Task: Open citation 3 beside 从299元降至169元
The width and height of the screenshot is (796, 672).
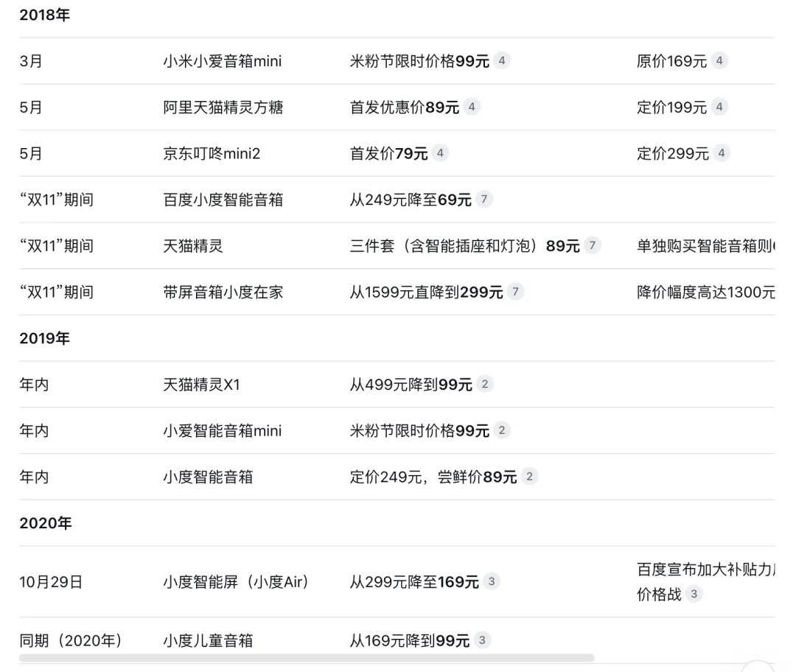Action: (492, 582)
